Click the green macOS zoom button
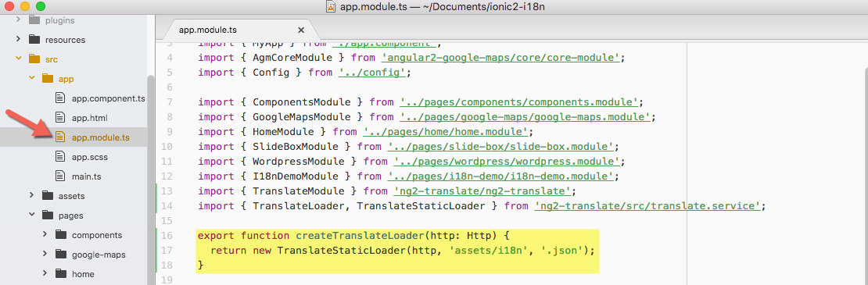Image resolution: width=868 pixels, height=285 pixels. pos(41,6)
